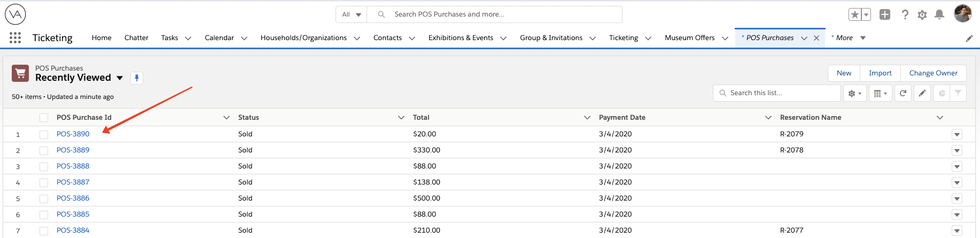Open row actions dropdown for POS-3889
The width and height of the screenshot is (980, 238).
[x=956, y=150]
